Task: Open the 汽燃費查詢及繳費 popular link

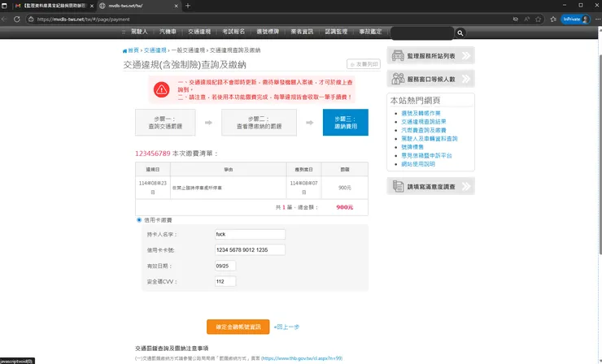Action: [424, 130]
